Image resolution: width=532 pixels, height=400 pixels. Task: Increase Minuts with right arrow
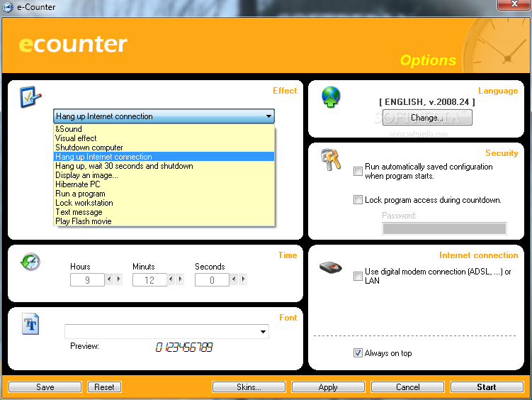(x=180, y=279)
